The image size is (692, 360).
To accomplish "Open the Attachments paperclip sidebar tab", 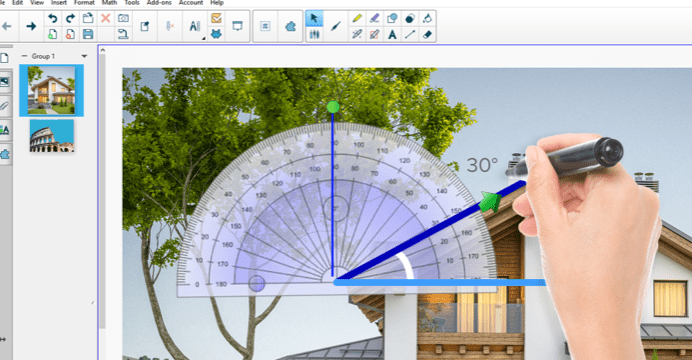I will [4, 105].
